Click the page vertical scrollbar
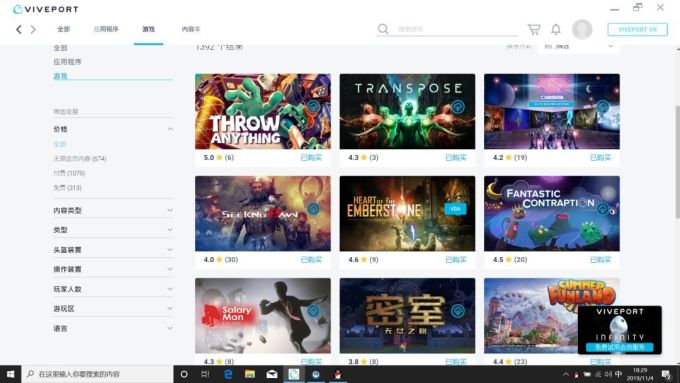This screenshot has width=680, height=383. tap(677, 160)
